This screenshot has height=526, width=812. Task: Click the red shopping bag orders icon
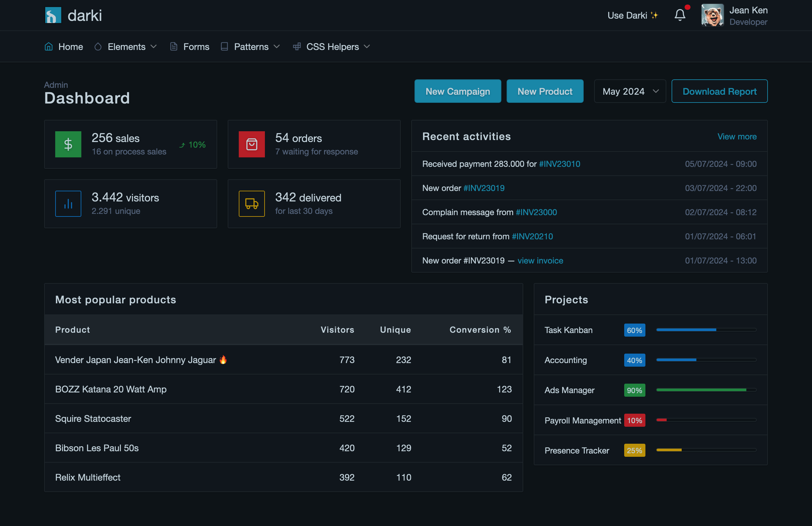(x=252, y=144)
